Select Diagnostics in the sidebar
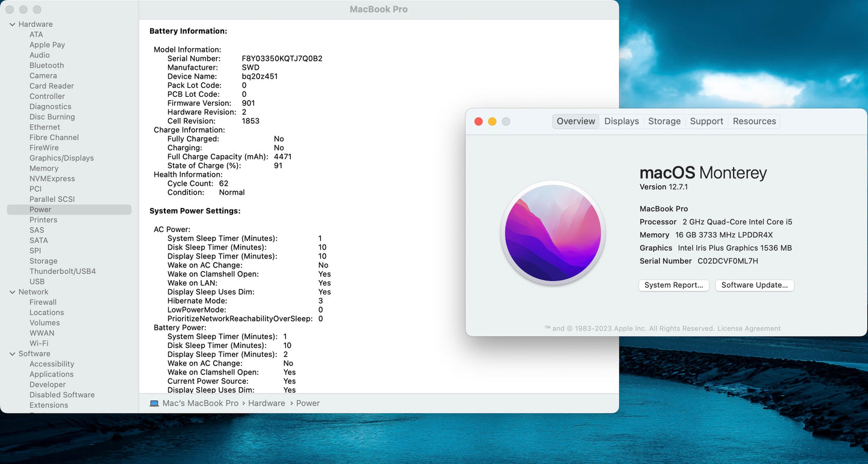Image resolution: width=868 pixels, height=464 pixels. pyautogui.click(x=50, y=107)
